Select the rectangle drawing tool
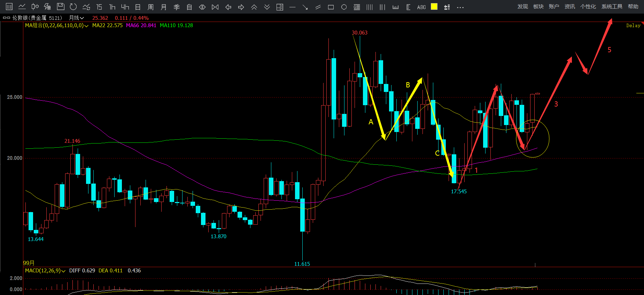 point(331,7)
